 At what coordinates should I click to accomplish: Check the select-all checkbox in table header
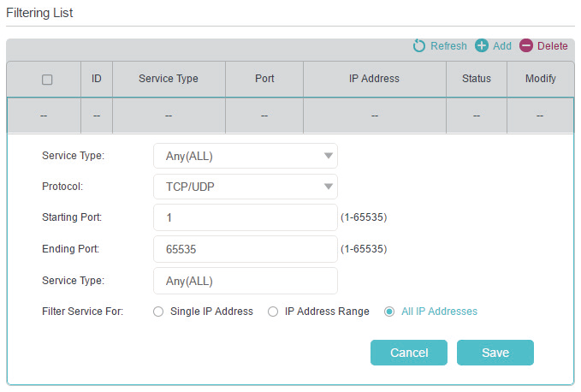[x=47, y=79]
